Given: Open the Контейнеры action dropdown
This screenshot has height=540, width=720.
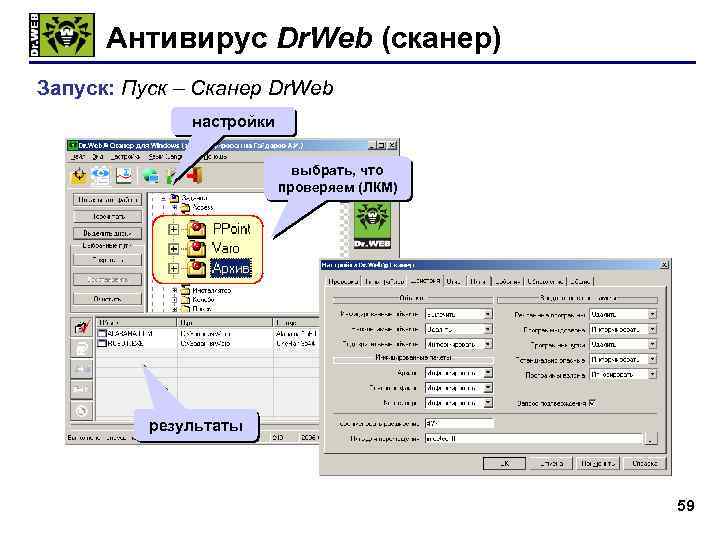Looking at the screenshot, I should pyautogui.click(x=458, y=403).
